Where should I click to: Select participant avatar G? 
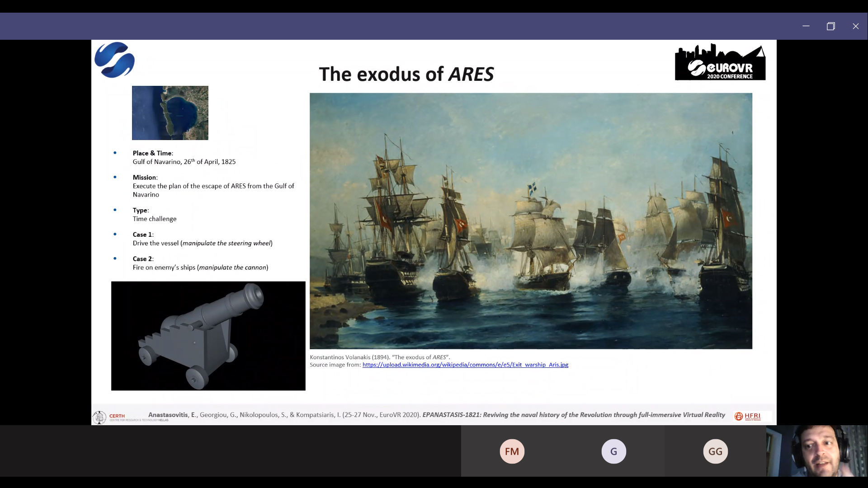613,451
